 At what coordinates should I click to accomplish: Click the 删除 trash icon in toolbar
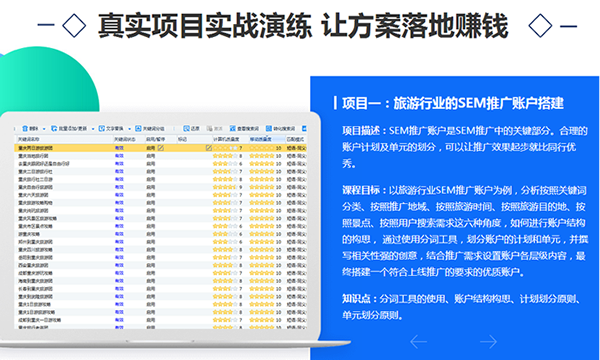pos(25,129)
